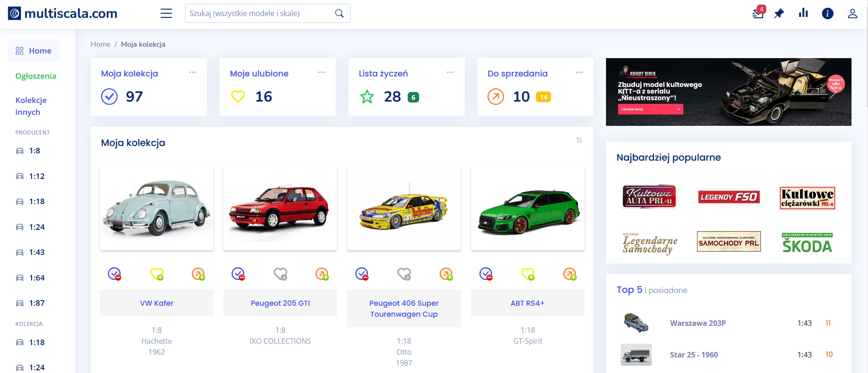Open Ogłoszenia in the sidebar
The height and width of the screenshot is (373, 868).
(x=36, y=76)
